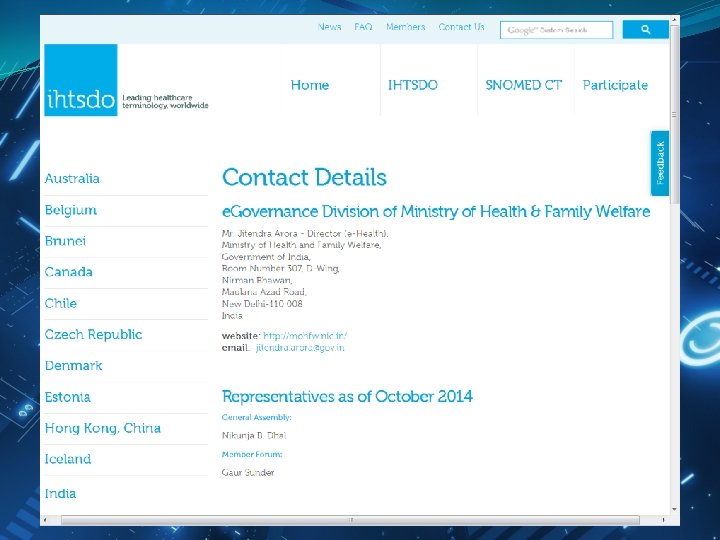Select Denmark in the country list
This screenshot has width=720, height=540.
pos(73,366)
